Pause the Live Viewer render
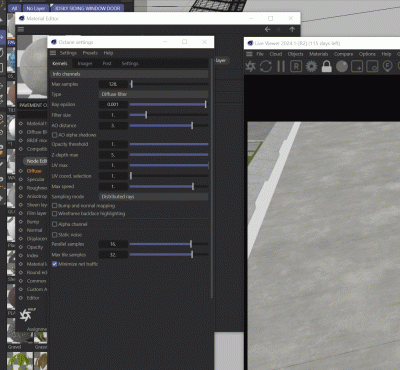The image size is (400, 370). (281, 66)
